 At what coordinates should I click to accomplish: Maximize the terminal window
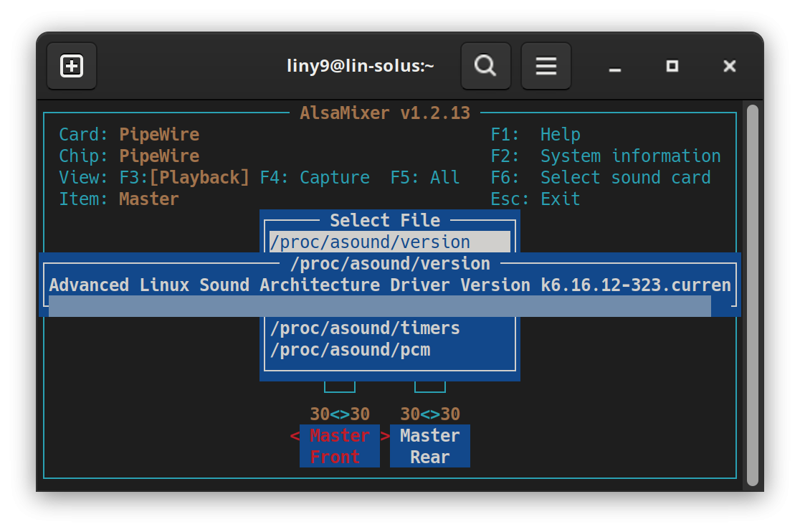coord(672,67)
